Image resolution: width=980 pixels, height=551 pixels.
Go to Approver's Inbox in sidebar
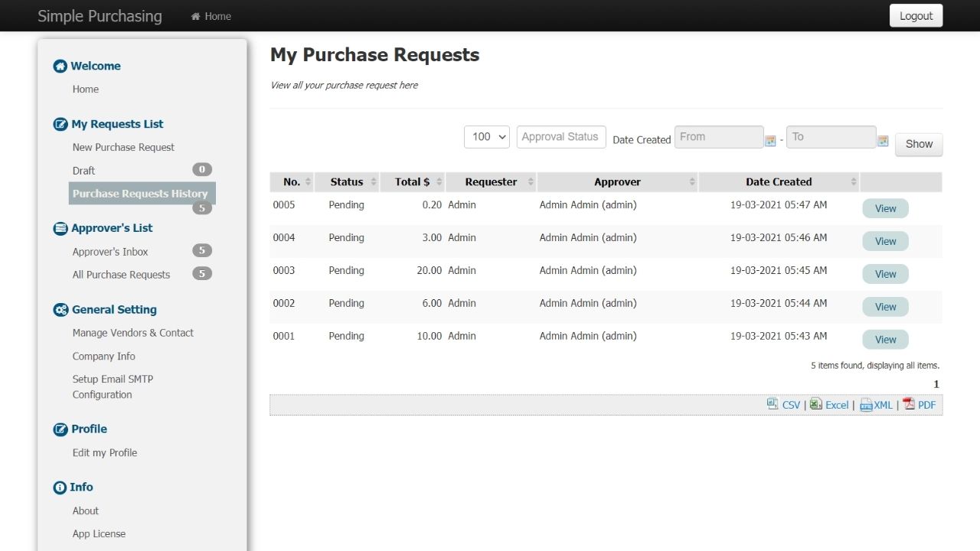[x=110, y=252]
